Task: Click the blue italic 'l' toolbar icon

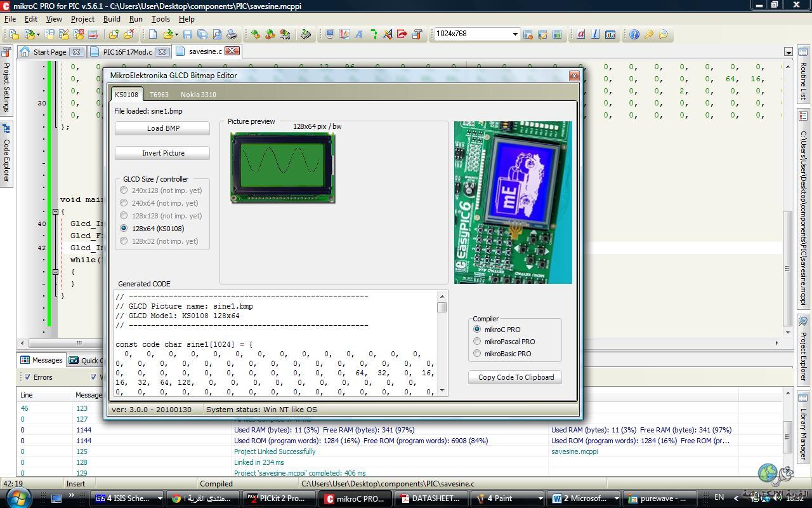Action: 595,34
